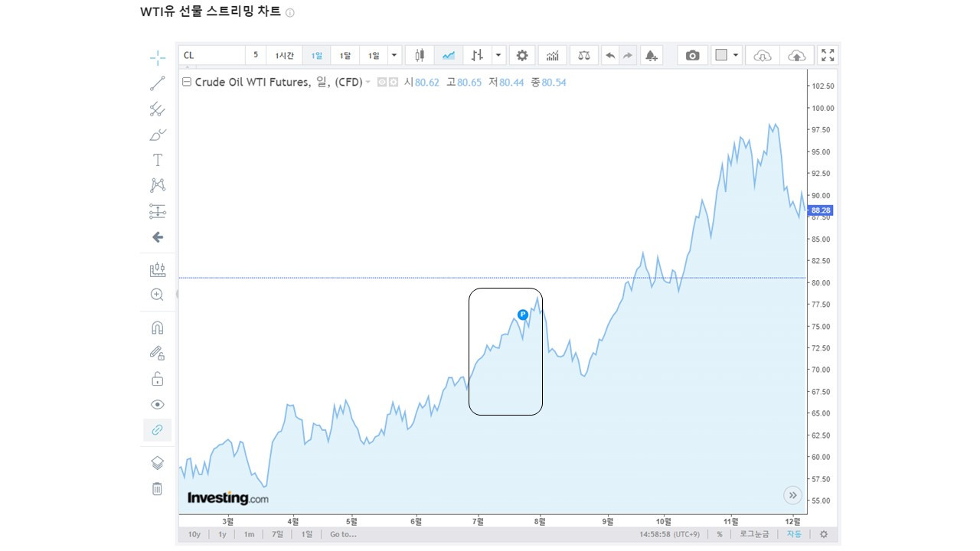Load chart layout from cloud

[x=763, y=55]
